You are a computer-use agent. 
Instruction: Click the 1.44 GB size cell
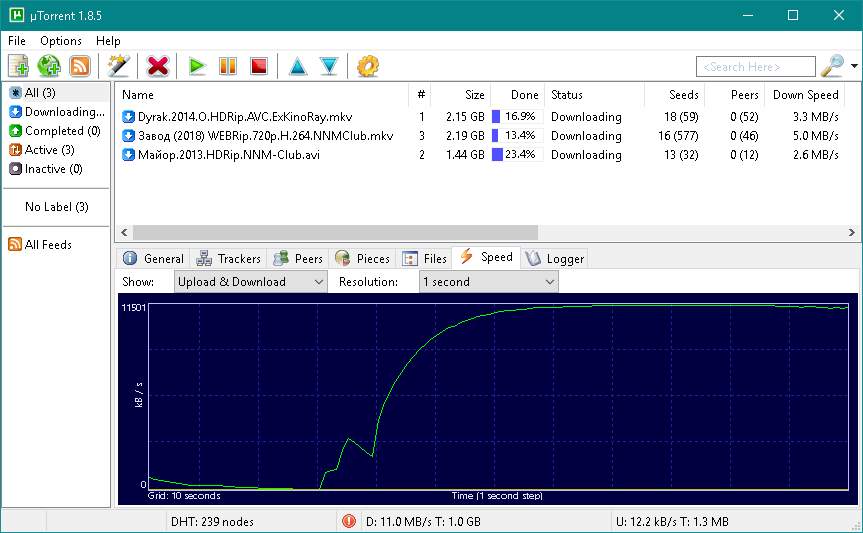point(465,155)
